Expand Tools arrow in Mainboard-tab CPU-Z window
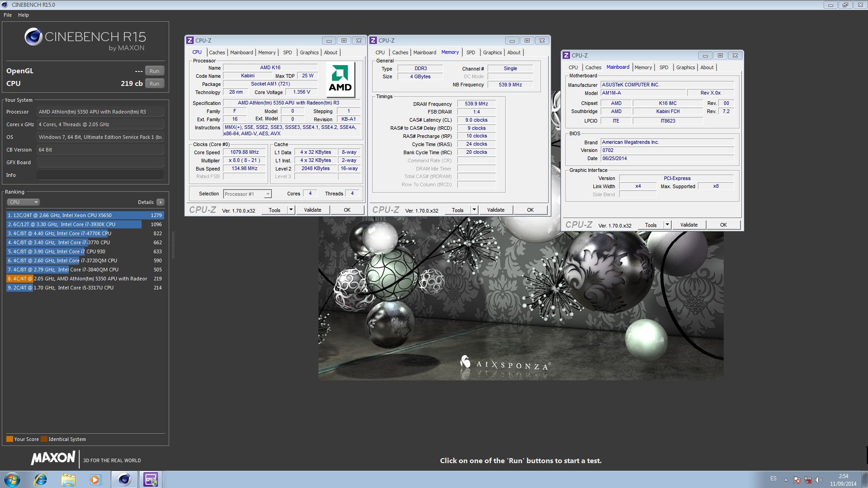The image size is (868, 488). tap(667, 225)
